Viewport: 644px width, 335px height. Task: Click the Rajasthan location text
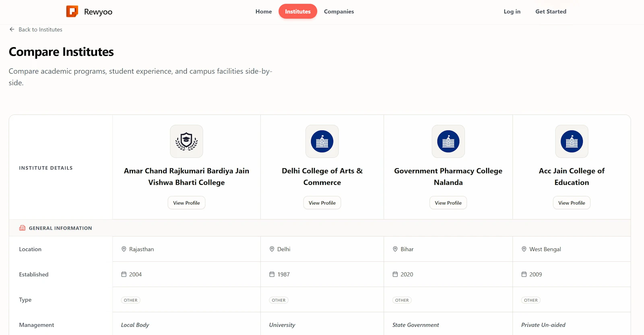tap(142, 249)
